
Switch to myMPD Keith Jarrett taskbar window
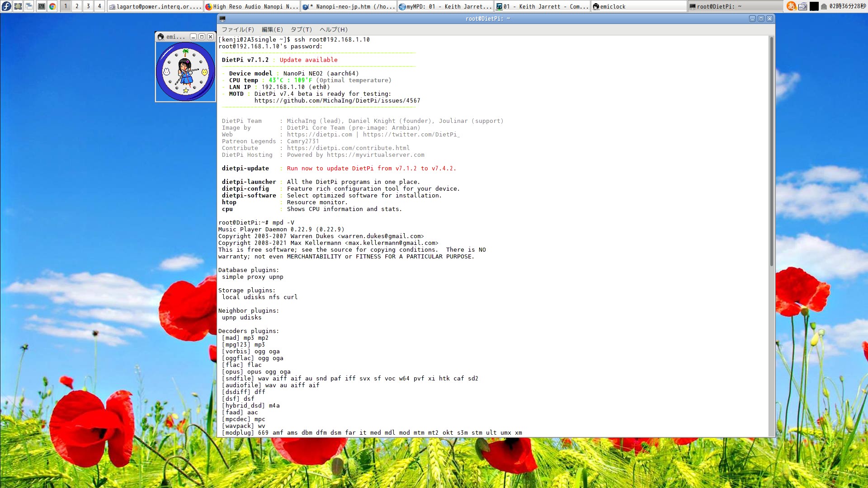(x=445, y=6)
